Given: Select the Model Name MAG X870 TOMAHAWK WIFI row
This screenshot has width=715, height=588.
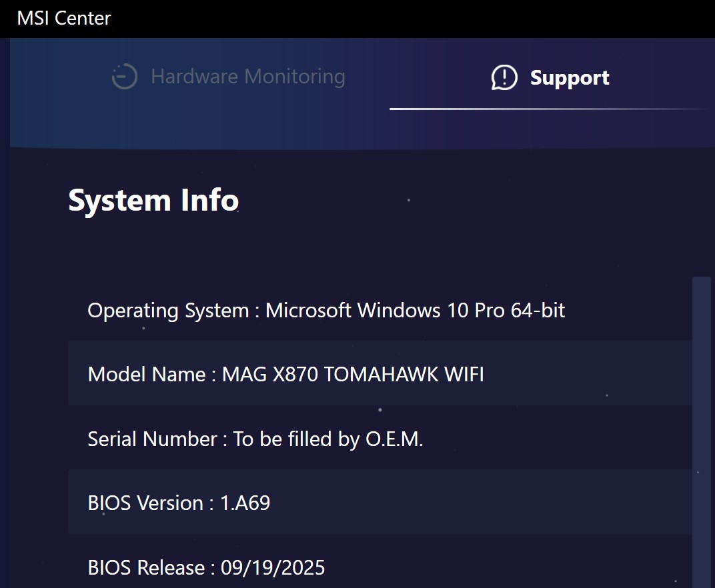Looking at the screenshot, I should point(380,374).
